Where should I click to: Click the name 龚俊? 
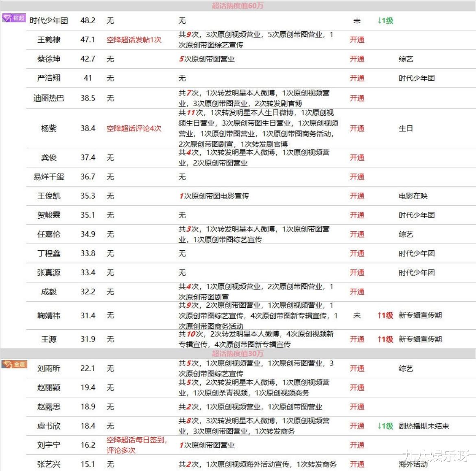pyautogui.click(x=48, y=157)
